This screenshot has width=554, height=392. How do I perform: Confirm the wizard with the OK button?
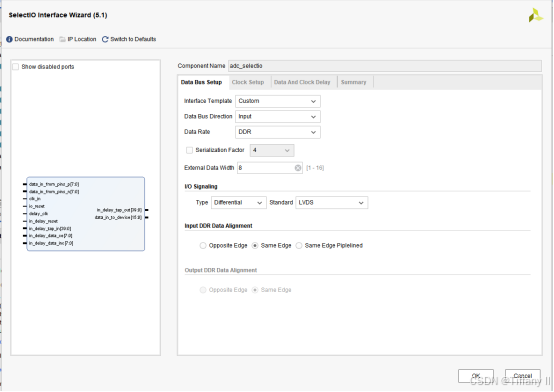pos(476,376)
